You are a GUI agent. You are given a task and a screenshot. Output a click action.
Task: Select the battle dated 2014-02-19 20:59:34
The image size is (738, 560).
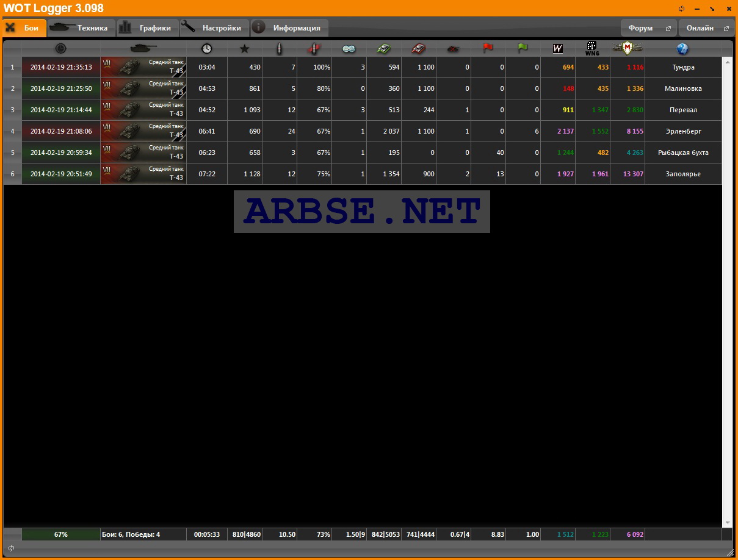[x=61, y=153]
